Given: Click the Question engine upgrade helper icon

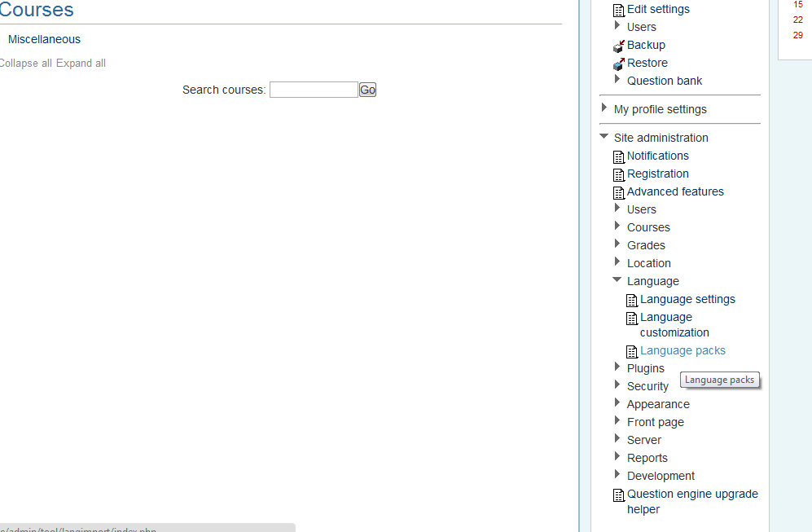Looking at the screenshot, I should [x=618, y=495].
